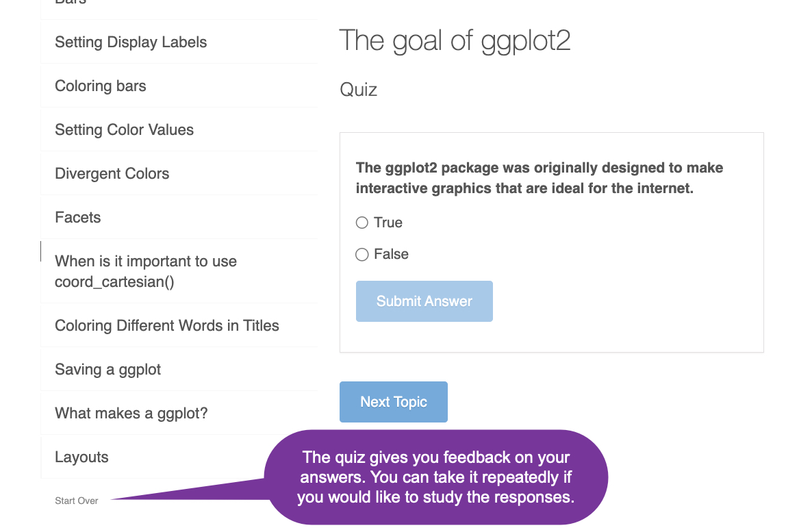The image size is (812, 530).
Task: Click the Quiz section heading
Action: pos(358,90)
